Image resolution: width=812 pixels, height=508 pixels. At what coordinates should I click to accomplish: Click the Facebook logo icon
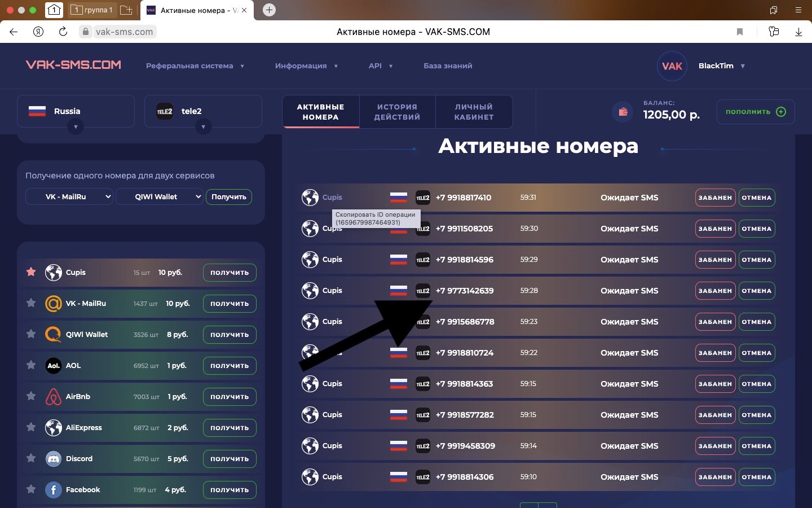pyautogui.click(x=54, y=490)
